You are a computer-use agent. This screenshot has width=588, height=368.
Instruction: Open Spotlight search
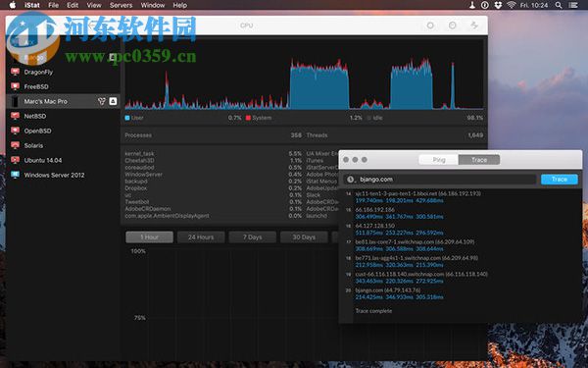pos(559,5)
